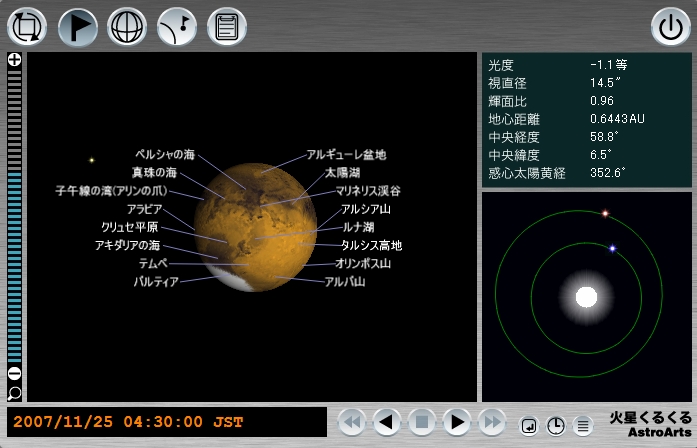Click the アキダリアの海 label

(x=127, y=245)
